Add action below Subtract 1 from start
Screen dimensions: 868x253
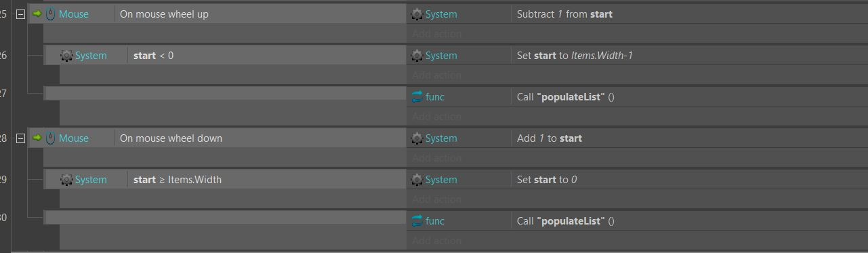[x=436, y=33]
